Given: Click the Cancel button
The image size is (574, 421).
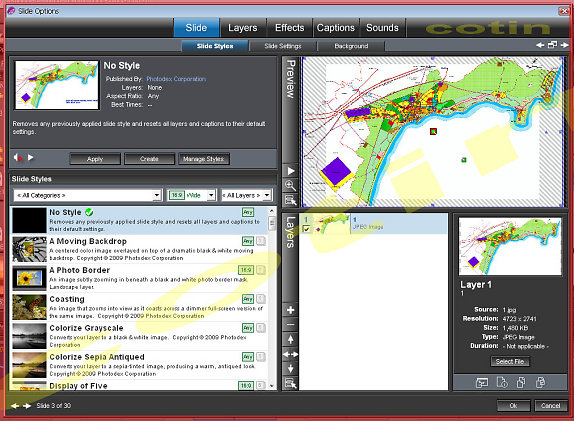Looking at the screenshot, I should (551, 406).
